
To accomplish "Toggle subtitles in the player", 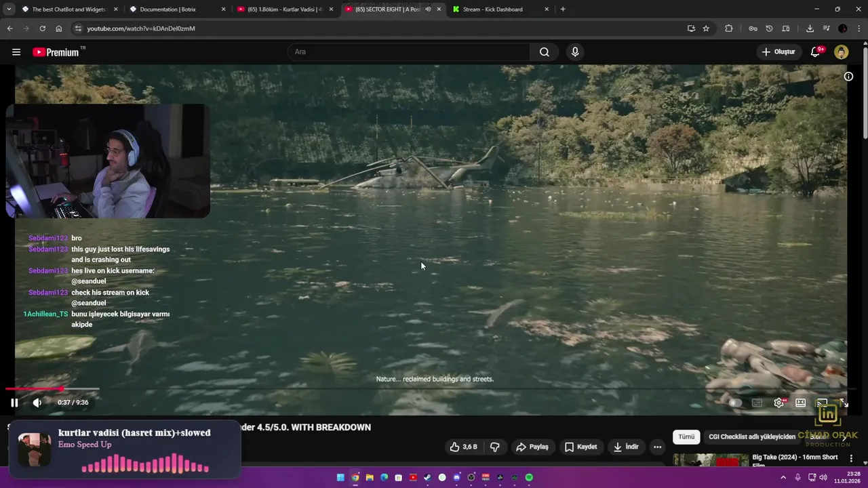I will [757, 403].
